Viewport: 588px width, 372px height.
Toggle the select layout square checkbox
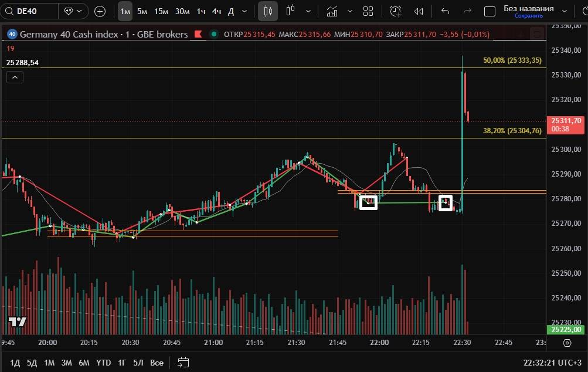[x=490, y=11]
